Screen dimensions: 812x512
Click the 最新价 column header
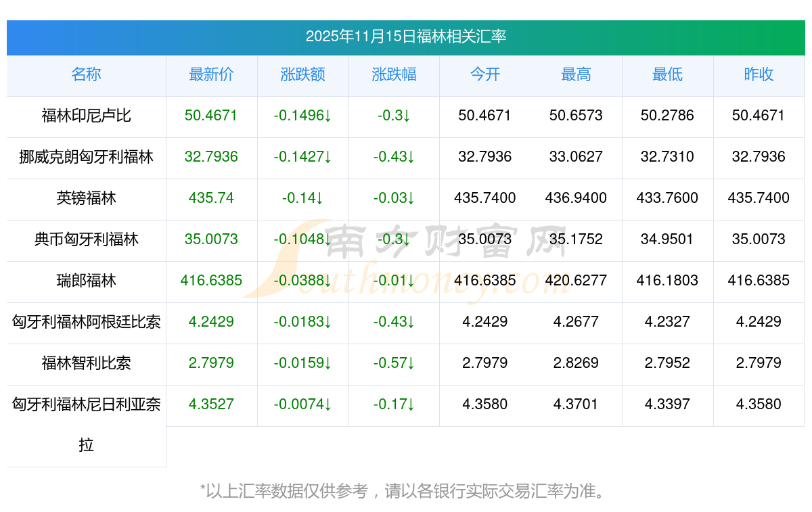(x=211, y=75)
